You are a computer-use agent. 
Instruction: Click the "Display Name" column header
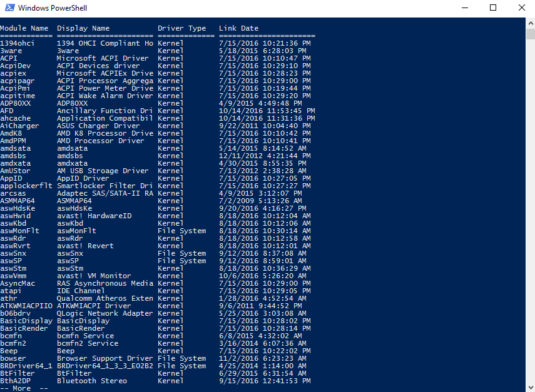tap(83, 28)
